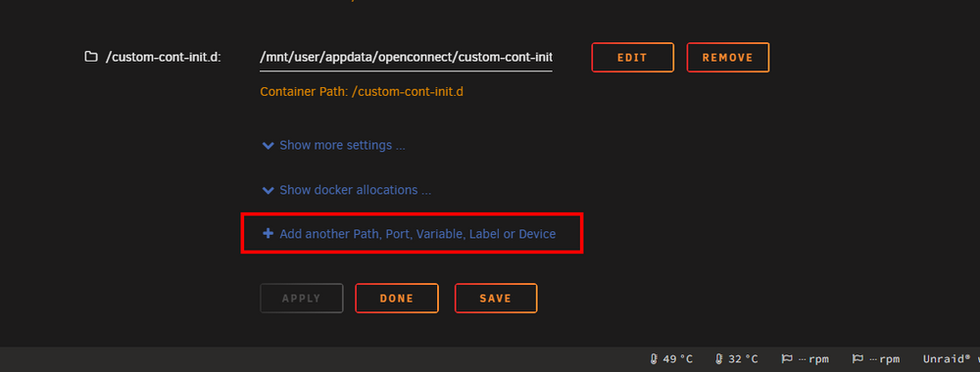Click the 49 °C temperature reading
Image resolution: width=980 pixels, height=372 pixels.
point(677,359)
